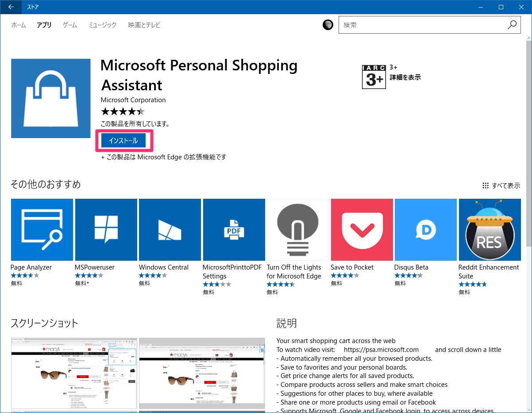Screen dimensions: 532x413
Task: Click the その他のおすすめ heading
Action: point(46,184)
